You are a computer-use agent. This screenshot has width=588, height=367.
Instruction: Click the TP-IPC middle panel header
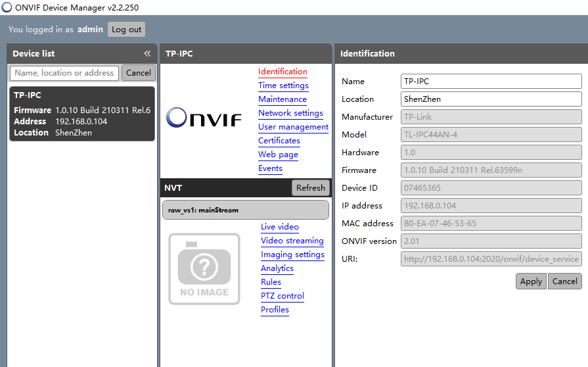[x=246, y=54]
